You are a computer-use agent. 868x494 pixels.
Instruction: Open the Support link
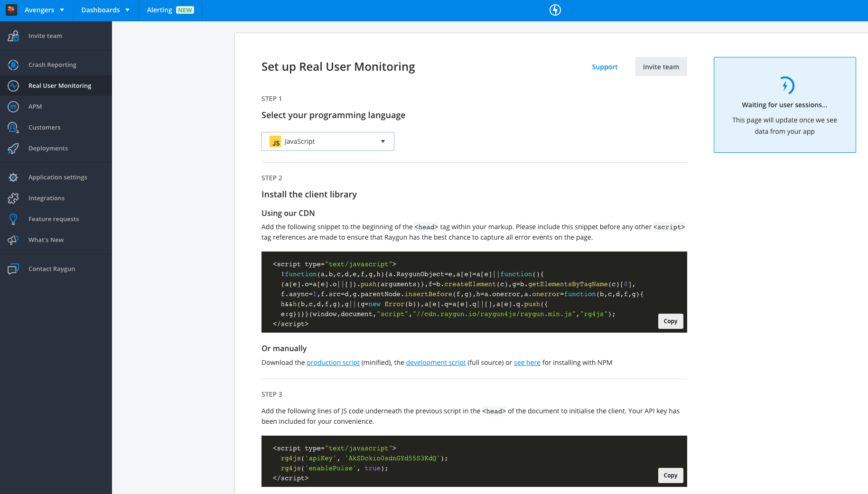pos(605,67)
